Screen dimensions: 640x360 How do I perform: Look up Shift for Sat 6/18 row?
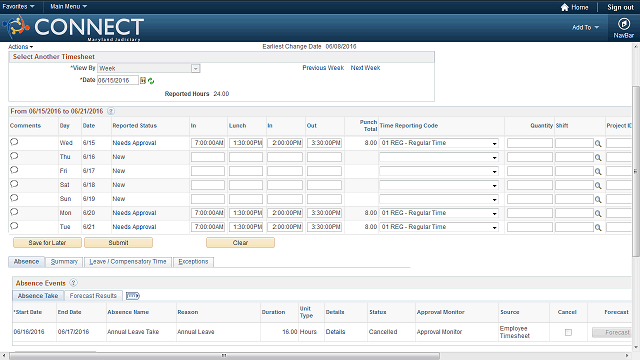pyautogui.click(x=598, y=186)
